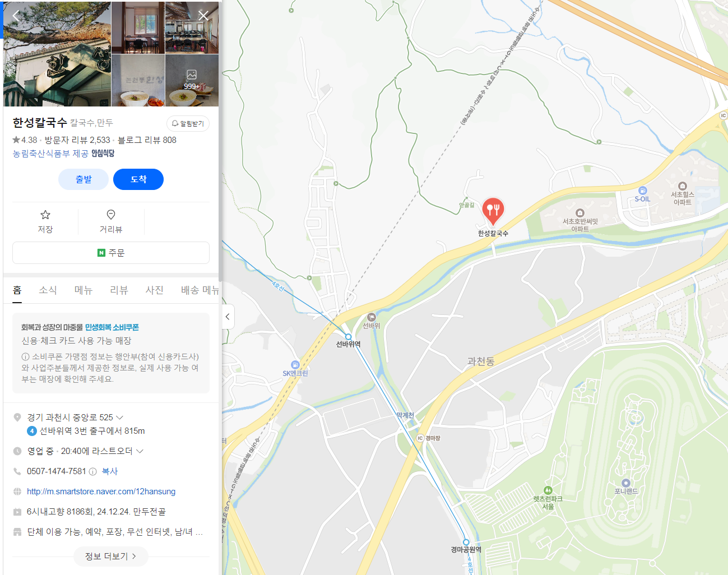Image resolution: width=728 pixels, height=575 pixels.
Task: Collapse the side panel with arrow handle
Action: pos(228,317)
